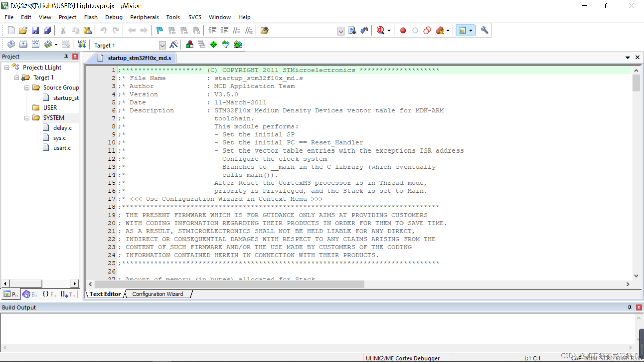The width and height of the screenshot is (644, 362).
Task: Toggle breakpoint with the red dot icon
Action: [x=403, y=31]
